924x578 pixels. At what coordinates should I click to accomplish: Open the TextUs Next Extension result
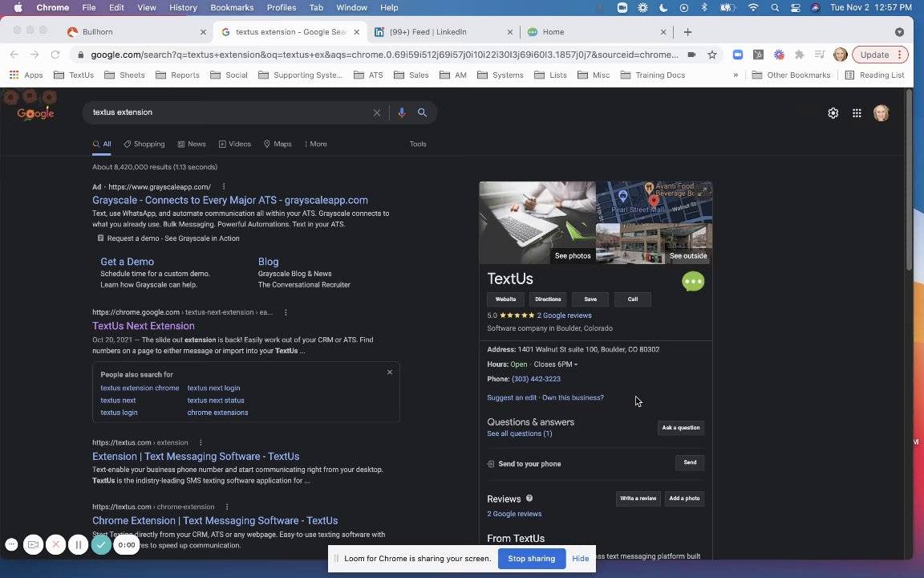(144, 326)
